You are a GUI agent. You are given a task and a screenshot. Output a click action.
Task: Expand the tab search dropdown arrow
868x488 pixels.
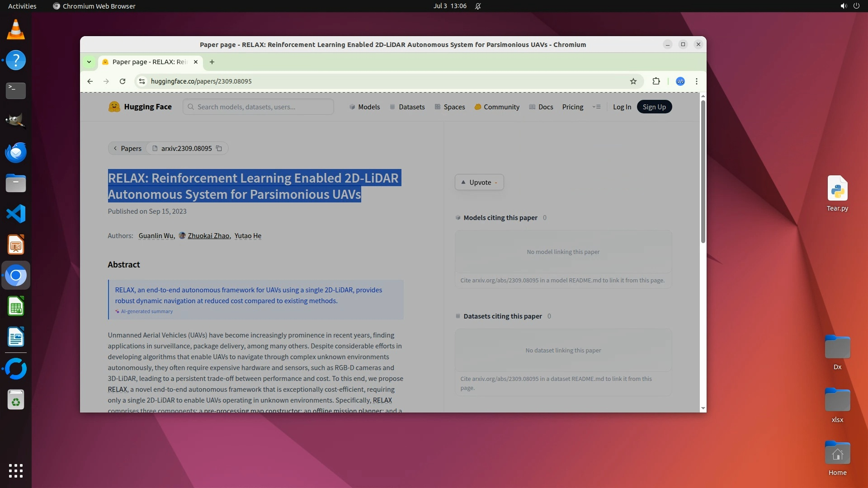[x=89, y=62]
